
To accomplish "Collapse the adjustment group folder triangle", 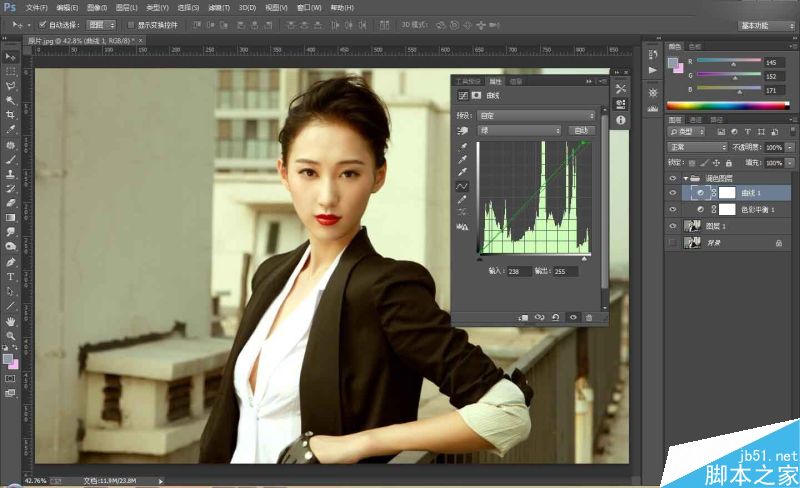I will [685, 178].
